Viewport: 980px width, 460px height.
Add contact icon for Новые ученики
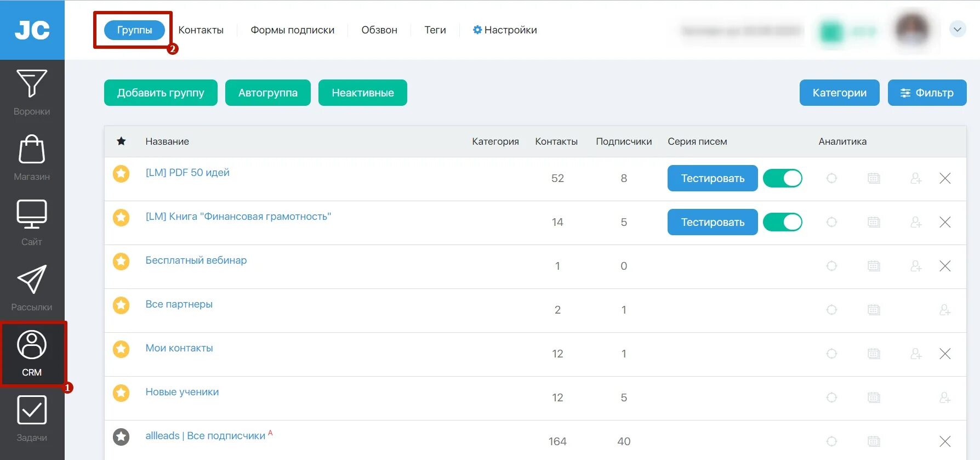coord(945,397)
